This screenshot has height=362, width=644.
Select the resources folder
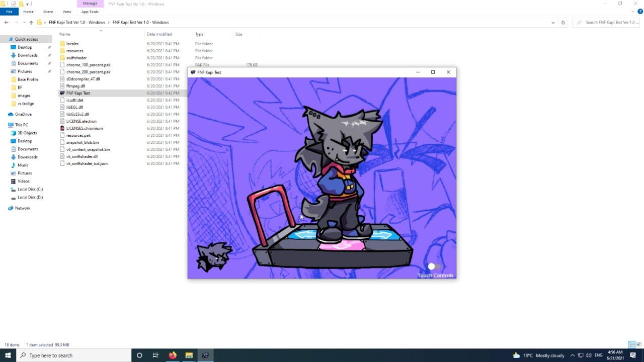click(x=74, y=51)
